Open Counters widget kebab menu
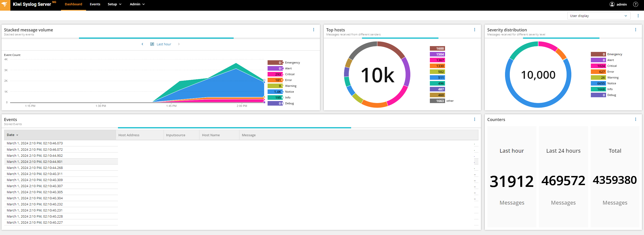The image size is (644, 235). 636,119
